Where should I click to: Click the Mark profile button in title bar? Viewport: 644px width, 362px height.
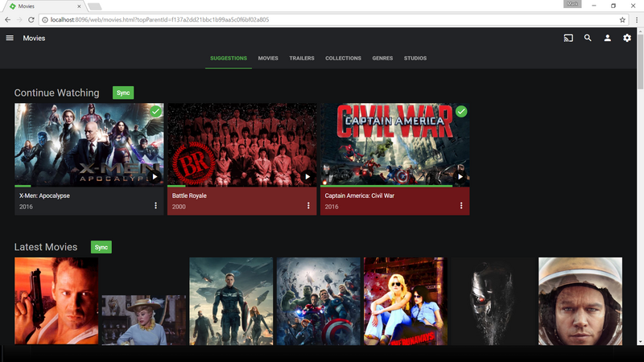pyautogui.click(x=572, y=4)
